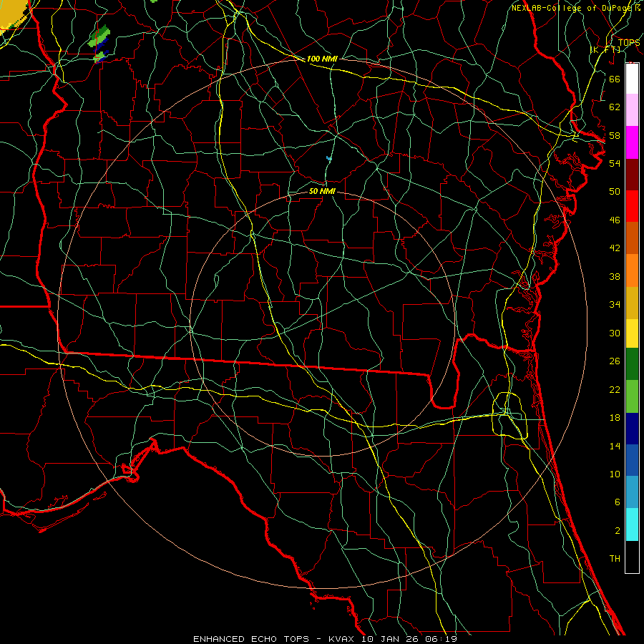
Task: Select the light green legend swatch
Action: [x=632, y=396]
